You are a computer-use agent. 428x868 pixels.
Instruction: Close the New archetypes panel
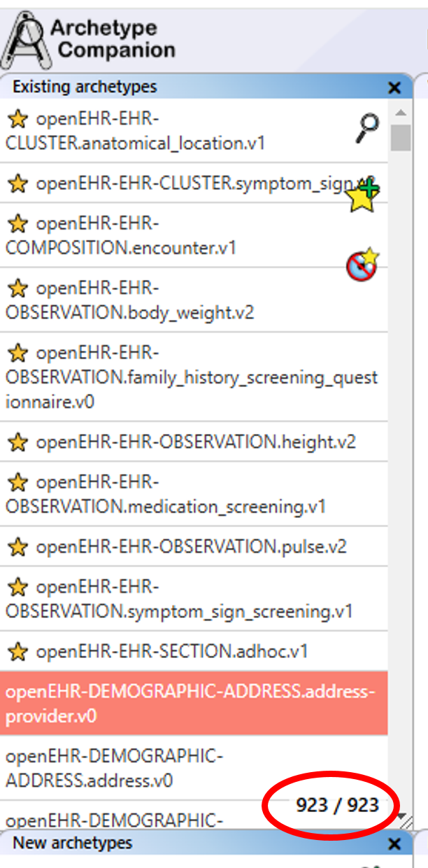(394, 843)
